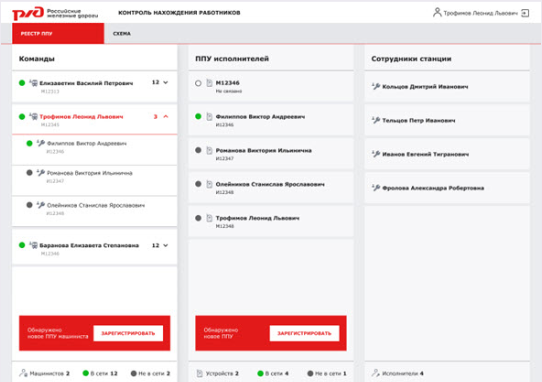
Task: Click train icon beside Трофимов Леонид Львович in Команды
Action: [34, 117]
